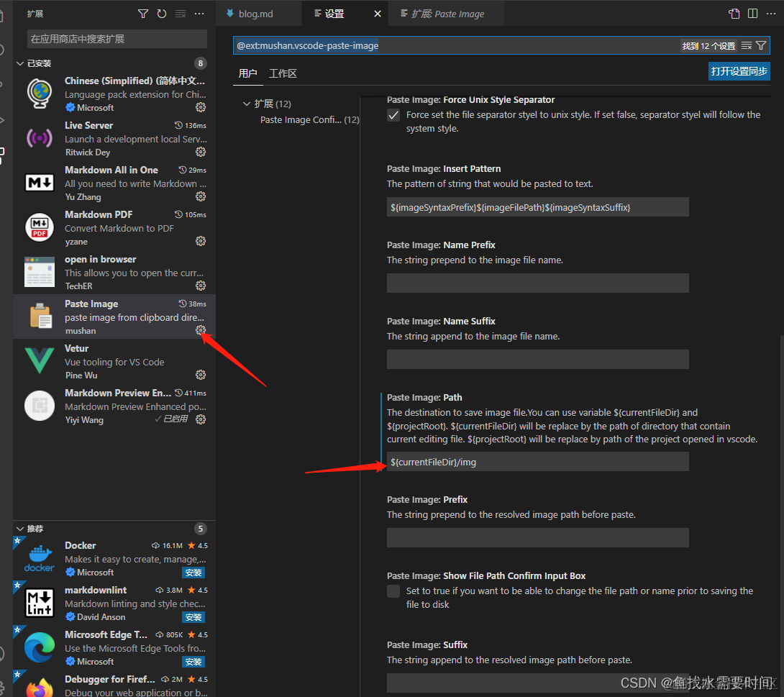Viewport: 784px width, 697px height.
Task: Enable Show File Path Confirm Input Box
Action: [x=393, y=591]
